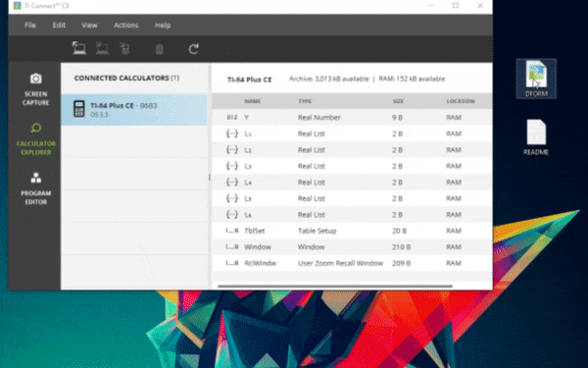
Task: Click the list icon beside L3
Action: (232, 166)
